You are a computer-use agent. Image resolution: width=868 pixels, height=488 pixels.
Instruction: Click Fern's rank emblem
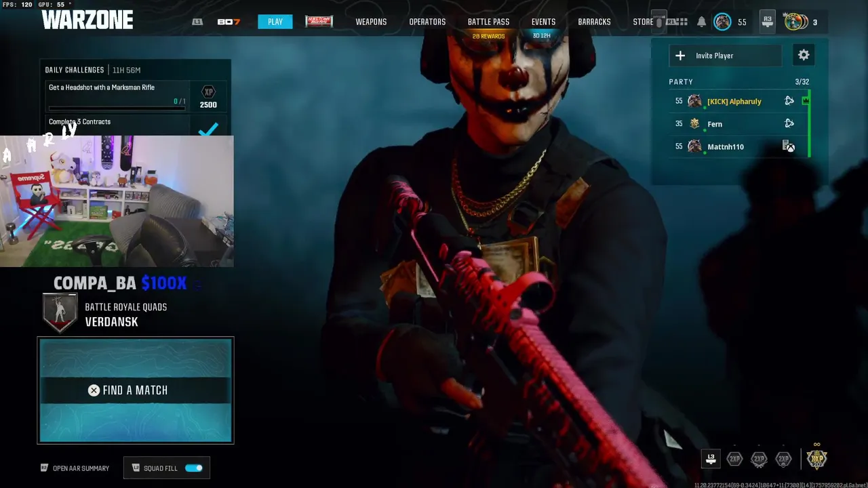tap(694, 123)
